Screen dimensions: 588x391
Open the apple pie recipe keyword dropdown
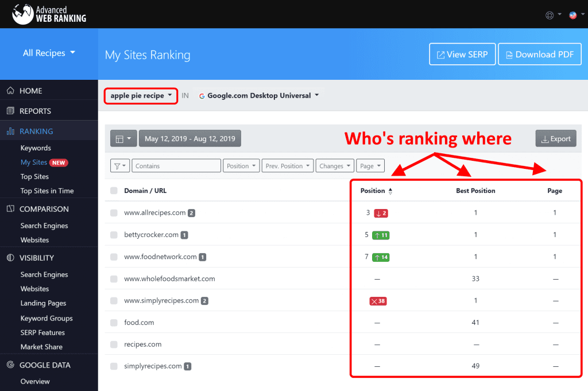tap(141, 95)
